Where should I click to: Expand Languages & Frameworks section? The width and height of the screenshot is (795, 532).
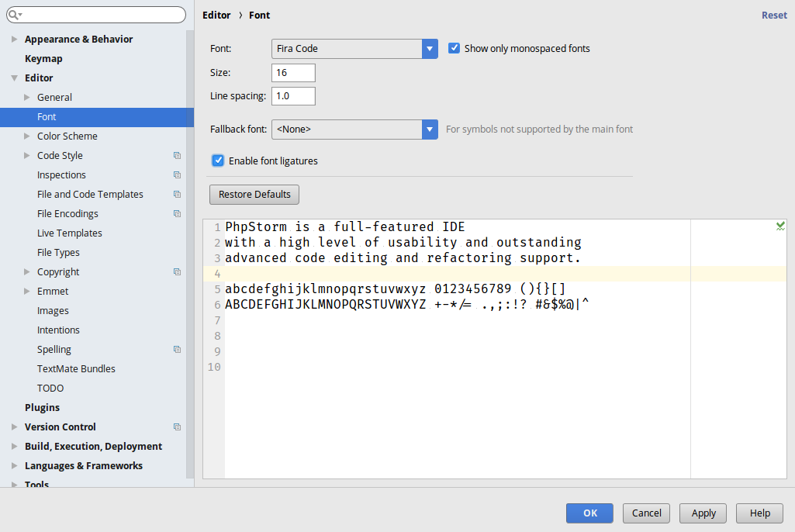tap(14, 465)
